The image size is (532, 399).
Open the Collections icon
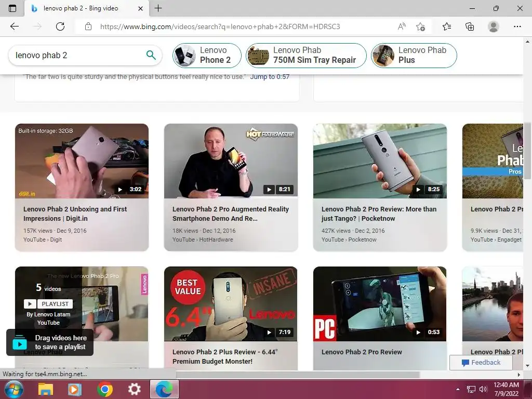tap(470, 26)
